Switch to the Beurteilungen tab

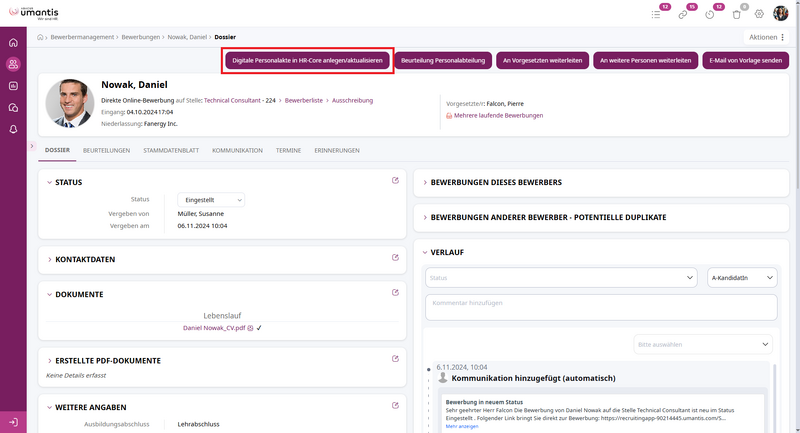pos(106,150)
